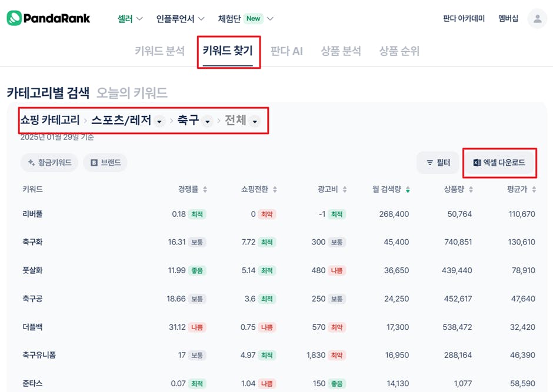Open the 판다 아카데미 link
This screenshot has width=553, height=392.
(464, 19)
